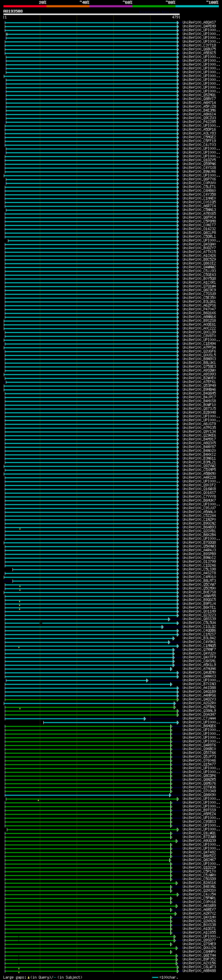Select the UniRef100_C5LET1 hit label

(x=199, y=187)
